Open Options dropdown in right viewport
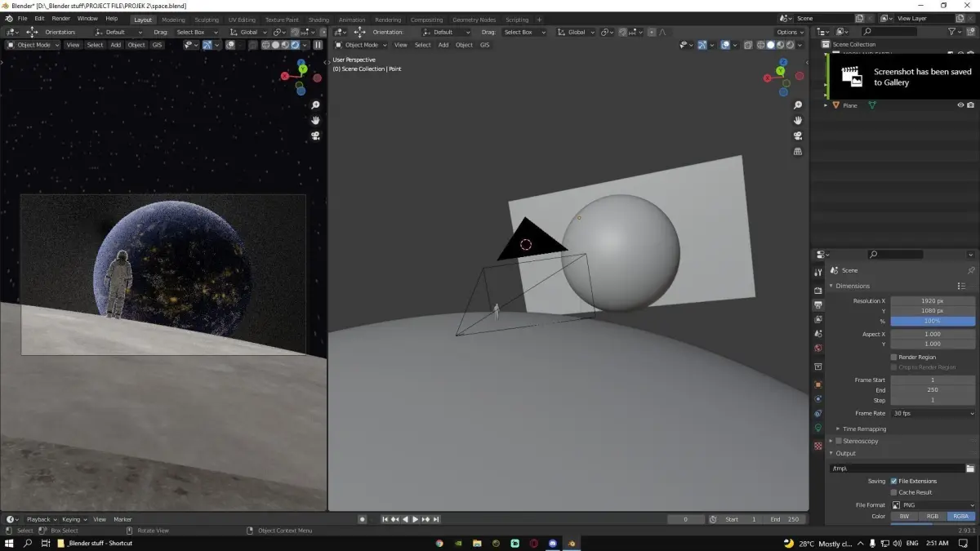The image size is (980, 551). tap(791, 32)
